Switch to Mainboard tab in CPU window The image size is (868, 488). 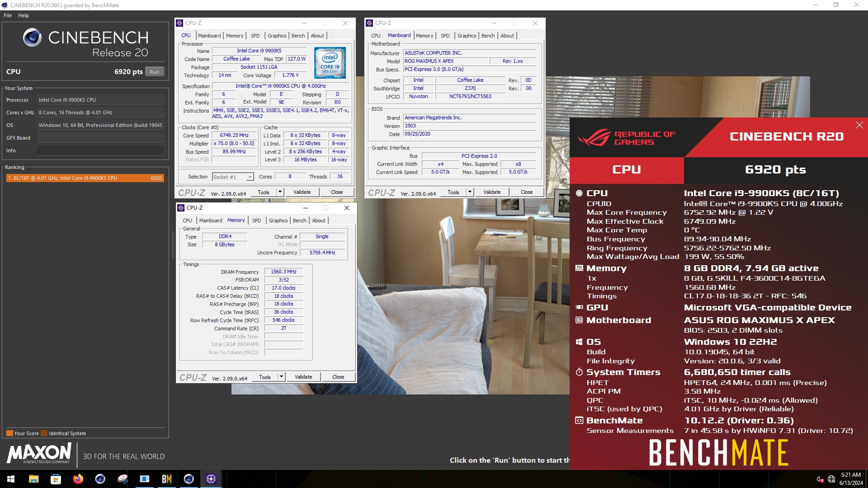209,36
